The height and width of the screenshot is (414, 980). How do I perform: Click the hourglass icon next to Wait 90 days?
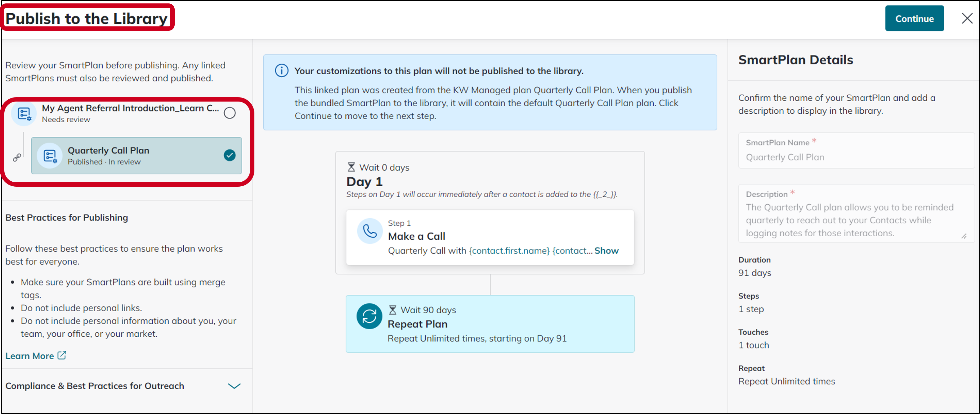coord(392,310)
